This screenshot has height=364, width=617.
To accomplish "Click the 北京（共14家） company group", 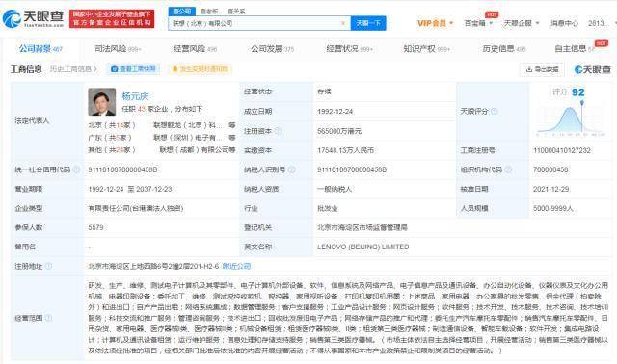I will click(112, 125).
